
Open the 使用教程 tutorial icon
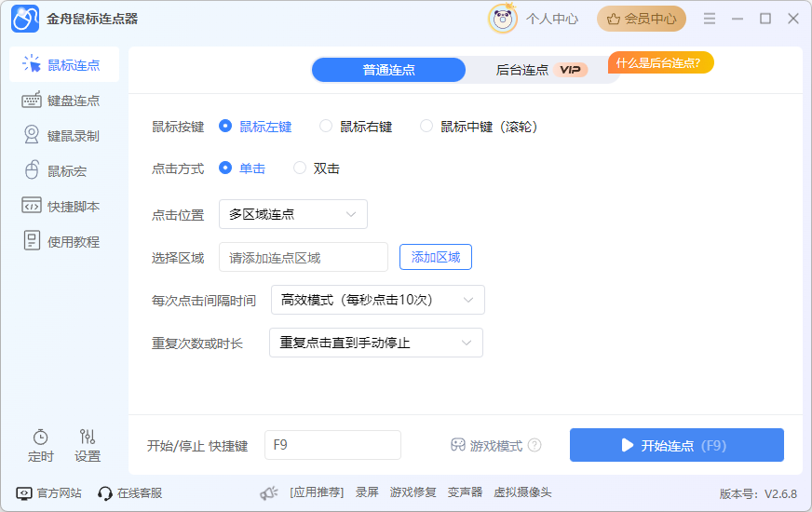(32, 242)
